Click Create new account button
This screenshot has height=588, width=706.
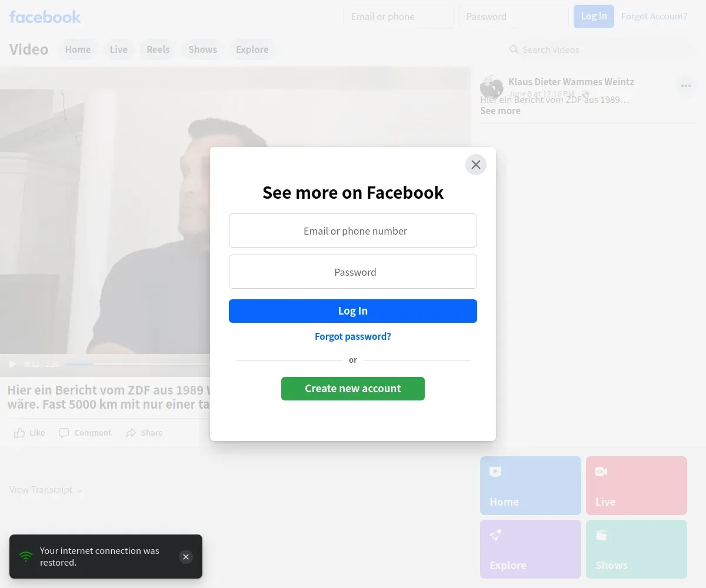353,389
